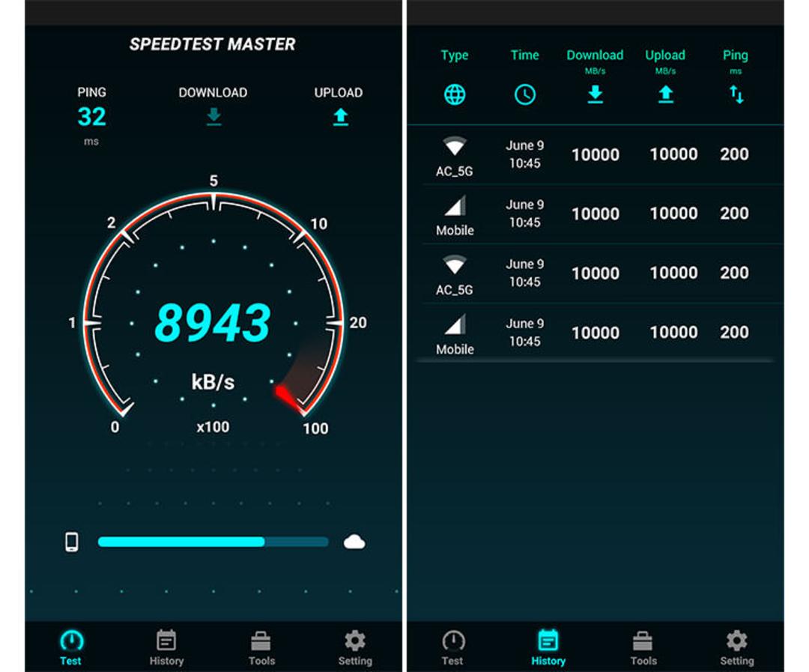Screen dimensions: 809x672
Task: Sort by Upload MB/s header
Action: [x=666, y=61]
